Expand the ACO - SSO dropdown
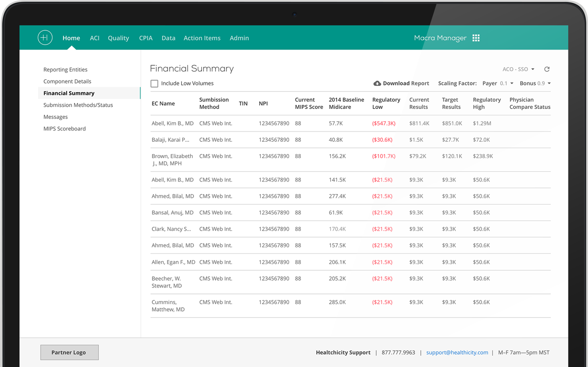The height and width of the screenshot is (367, 588). 518,69
